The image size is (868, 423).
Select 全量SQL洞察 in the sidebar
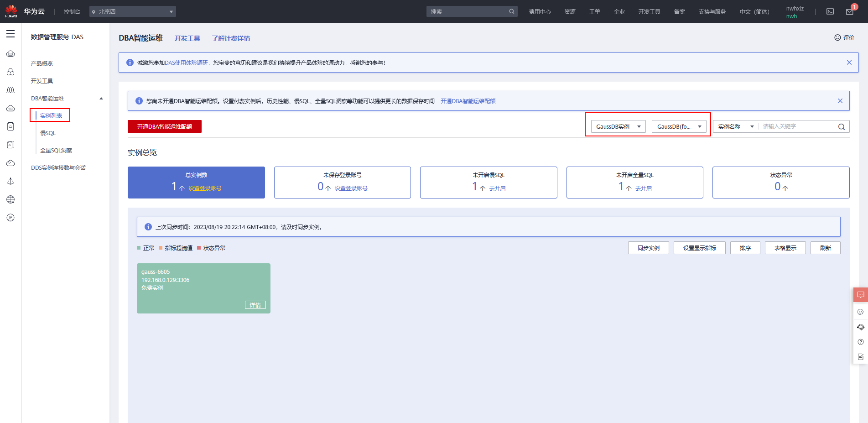56,151
